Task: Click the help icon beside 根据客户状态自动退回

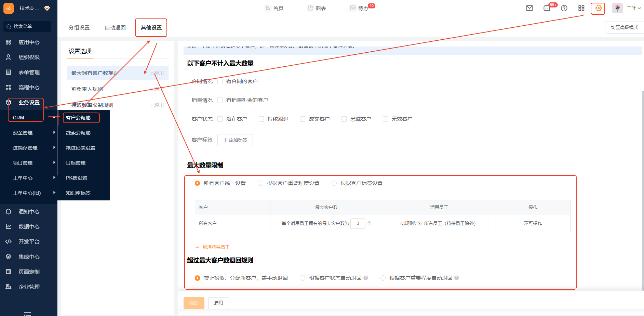Action: (366, 278)
